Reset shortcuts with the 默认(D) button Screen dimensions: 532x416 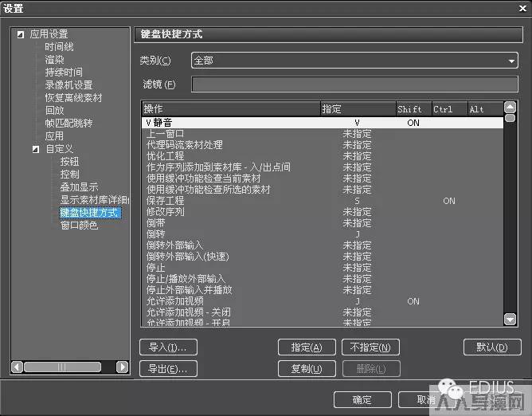[x=491, y=347]
